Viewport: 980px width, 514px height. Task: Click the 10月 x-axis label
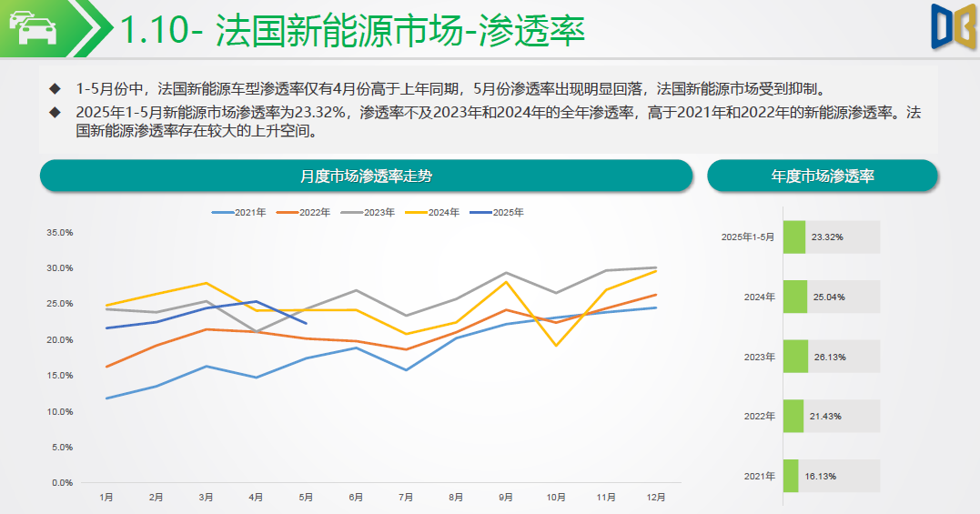click(x=556, y=497)
